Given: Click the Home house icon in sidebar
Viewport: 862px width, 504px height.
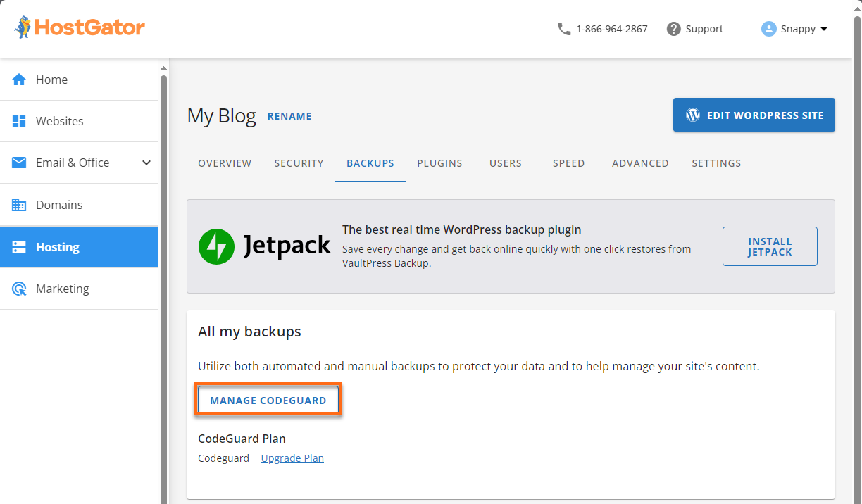Looking at the screenshot, I should (19, 80).
